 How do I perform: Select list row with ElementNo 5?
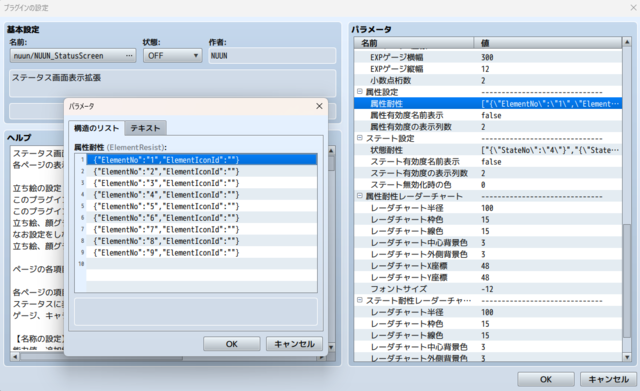[202, 206]
